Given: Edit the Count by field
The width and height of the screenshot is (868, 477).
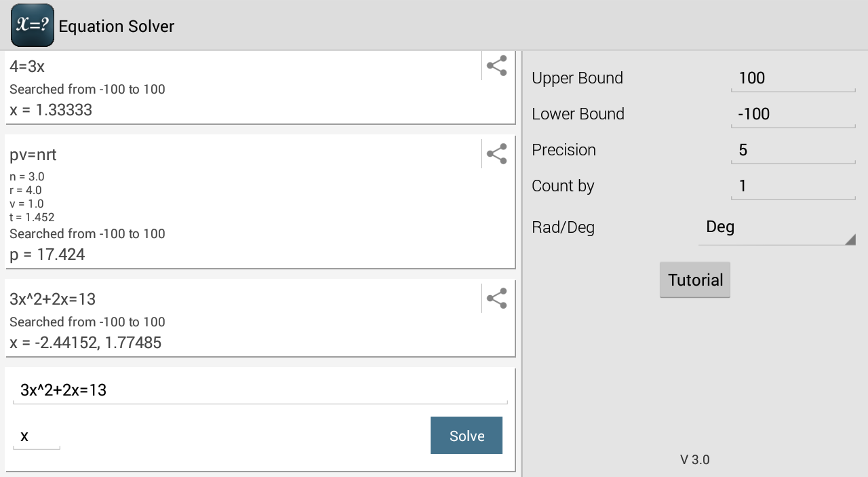Looking at the screenshot, I should tap(793, 186).
